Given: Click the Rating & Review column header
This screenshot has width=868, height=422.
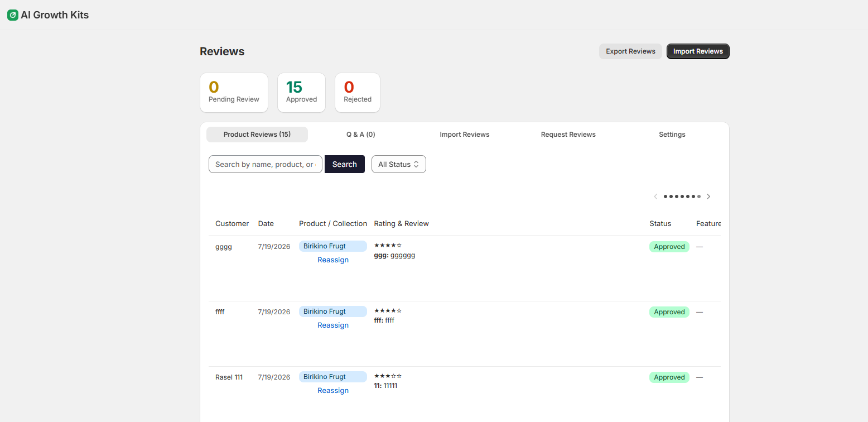Looking at the screenshot, I should pyautogui.click(x=402, y=224).
